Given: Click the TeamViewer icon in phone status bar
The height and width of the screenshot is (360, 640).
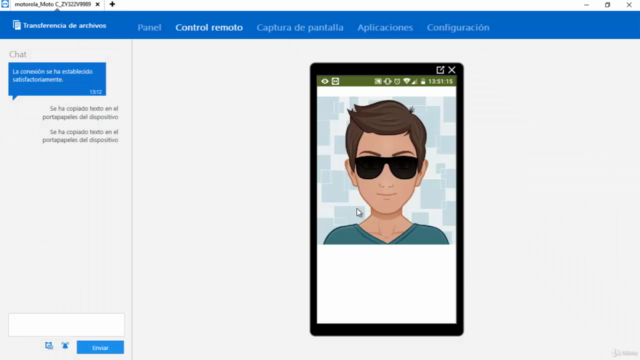Looking at the screenshot, I should tap(336, 81).
